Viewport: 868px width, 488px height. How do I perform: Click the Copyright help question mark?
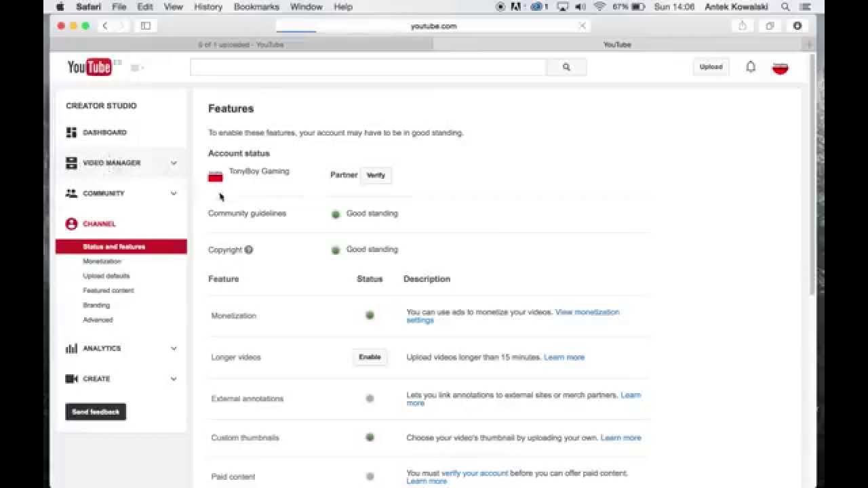249,249
